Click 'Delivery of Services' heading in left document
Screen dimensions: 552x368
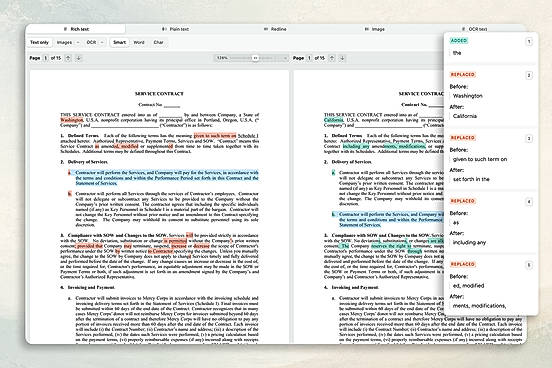(x=87, y=162)
